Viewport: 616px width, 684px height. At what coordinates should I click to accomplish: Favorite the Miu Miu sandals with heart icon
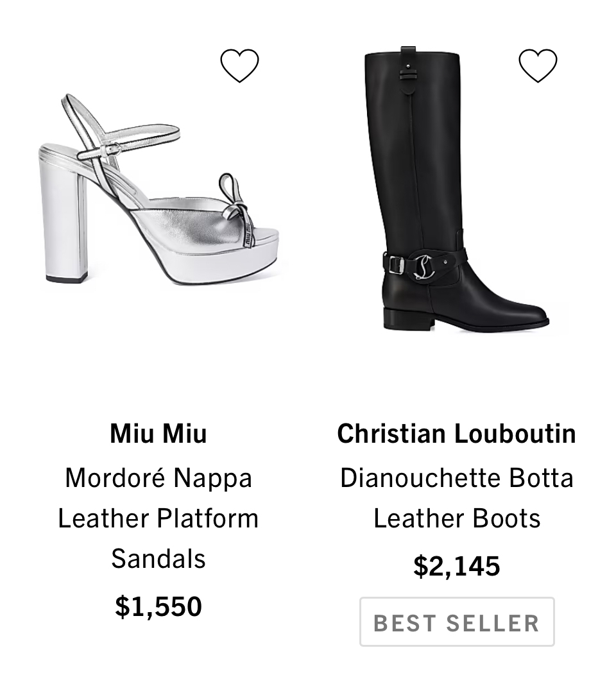point(239,65)
